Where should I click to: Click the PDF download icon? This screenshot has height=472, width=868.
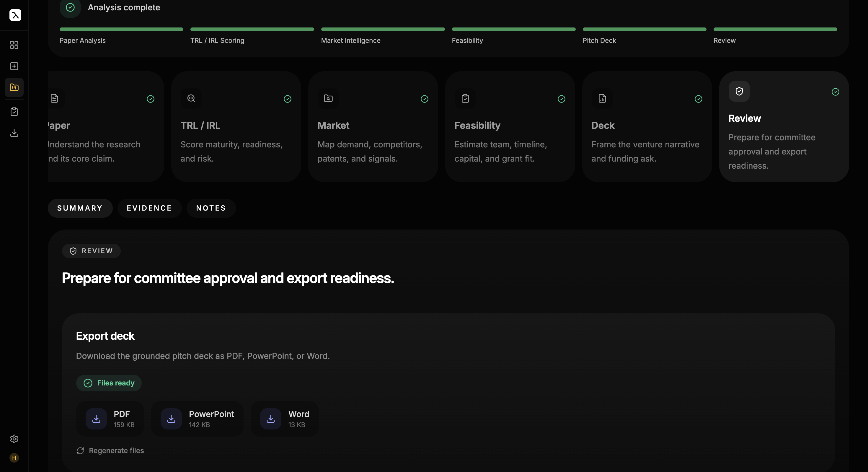(96, 419)
